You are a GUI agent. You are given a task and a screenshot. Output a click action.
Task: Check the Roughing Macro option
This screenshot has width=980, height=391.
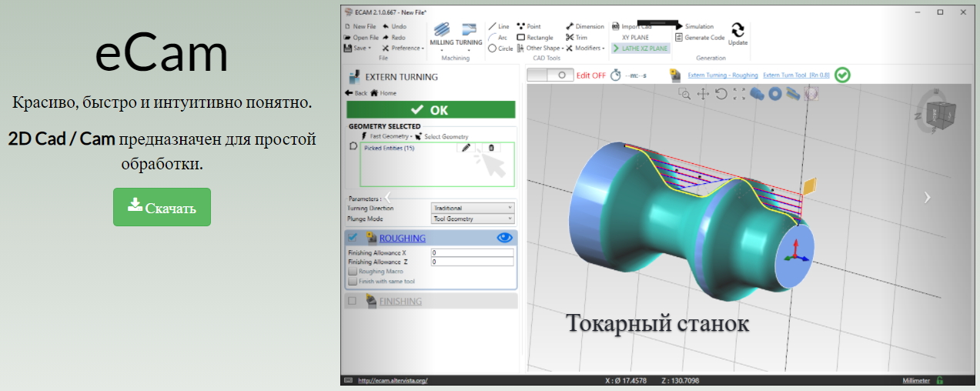click(352, 271)
